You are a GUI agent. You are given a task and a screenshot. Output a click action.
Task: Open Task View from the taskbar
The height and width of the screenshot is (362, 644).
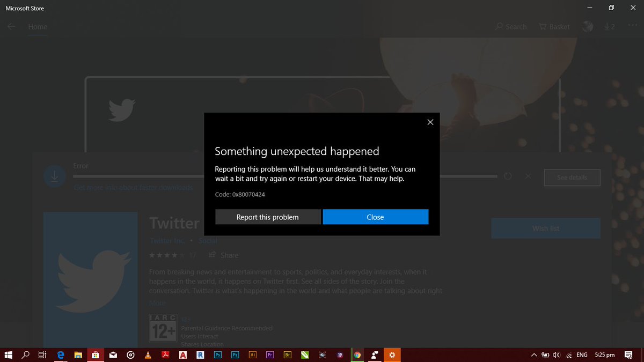pyautogui.click(x=42, y=354)
